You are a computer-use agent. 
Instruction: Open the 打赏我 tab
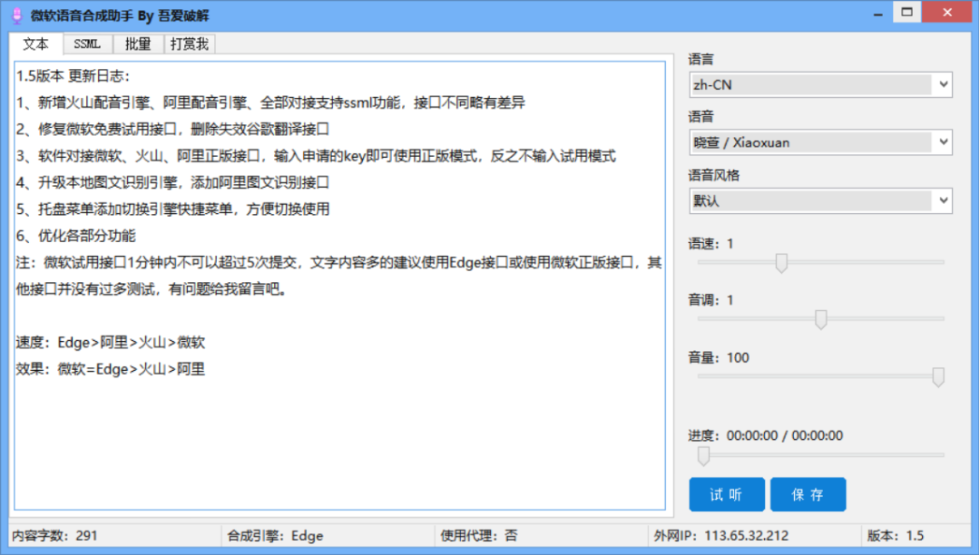(x=190, y=44)
